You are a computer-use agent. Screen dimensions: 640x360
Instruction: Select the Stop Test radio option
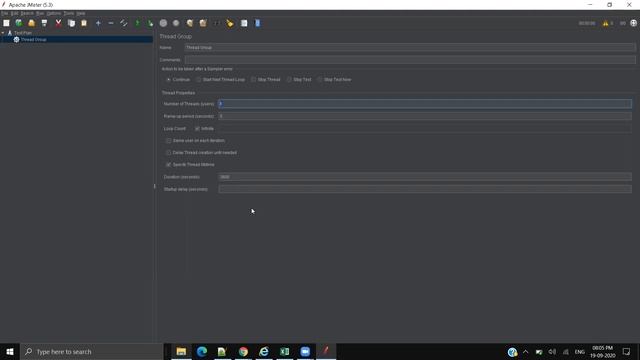(289, 80)
